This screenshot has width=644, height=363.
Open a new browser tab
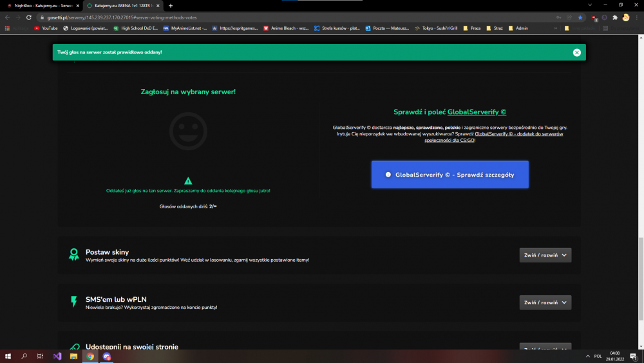(x=171, y=6)
